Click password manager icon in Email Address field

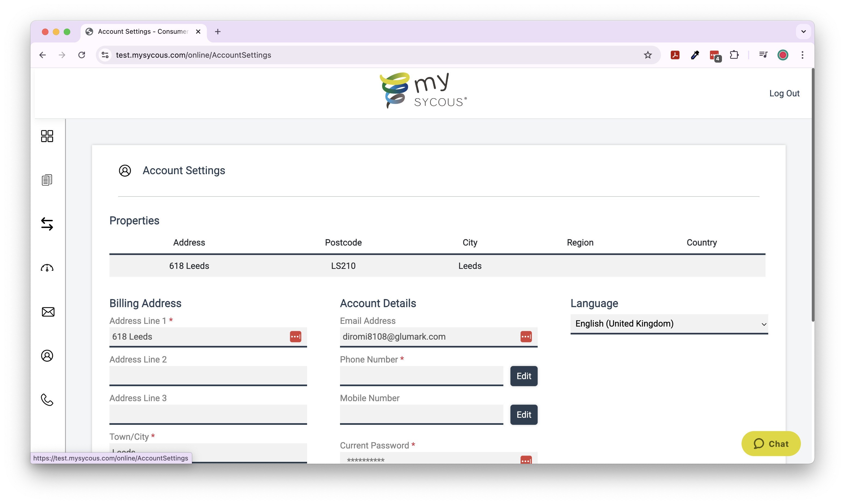[x=526, y=337]
